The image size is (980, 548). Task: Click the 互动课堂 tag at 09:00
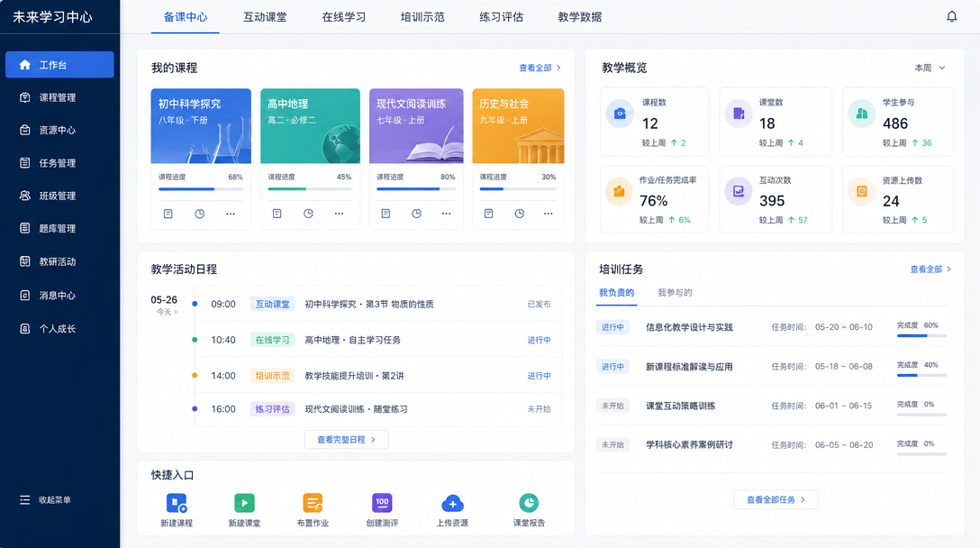[x=273, y=304]
